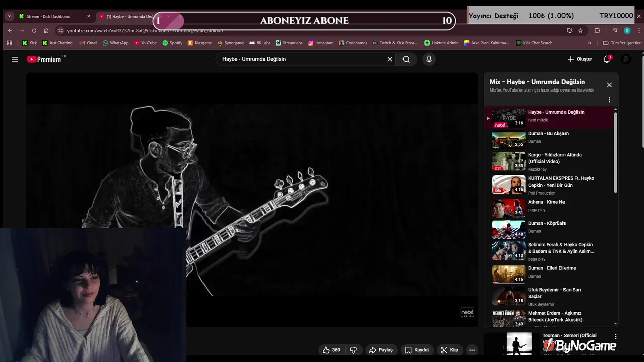Open the Spotify bookmark
Viewport: 644px width, 362px height.
[x=173, y=43]
